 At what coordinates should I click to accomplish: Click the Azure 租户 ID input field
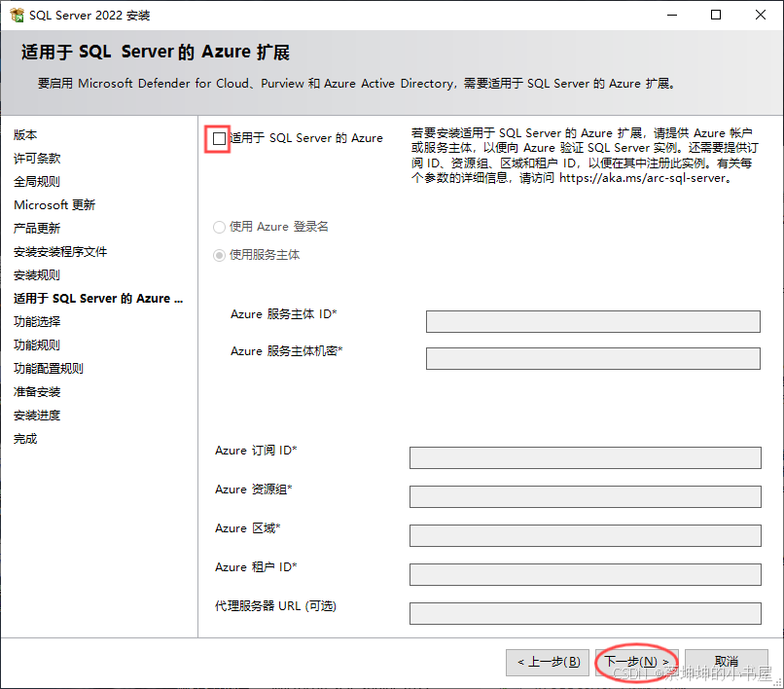[x=585, y=574]
